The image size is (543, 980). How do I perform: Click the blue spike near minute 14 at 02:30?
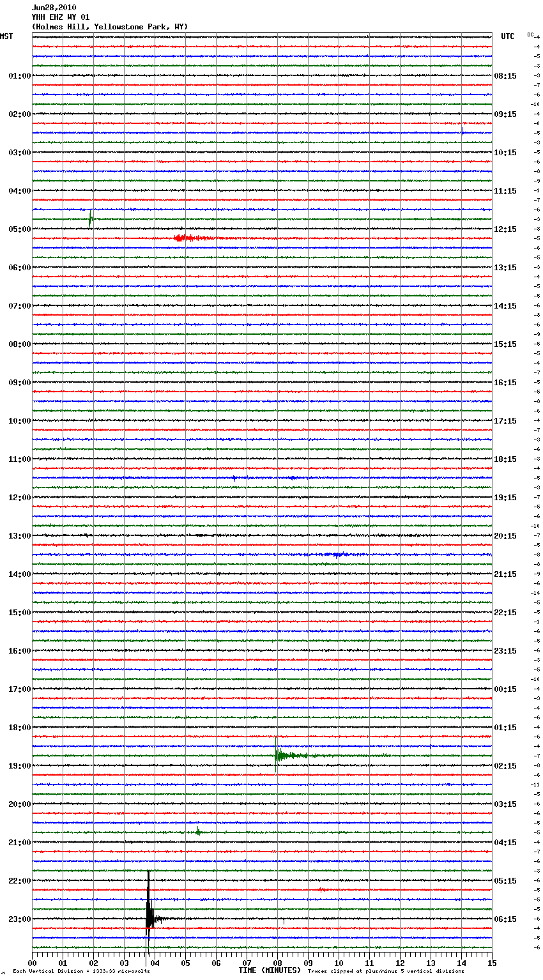coord(463,131)
